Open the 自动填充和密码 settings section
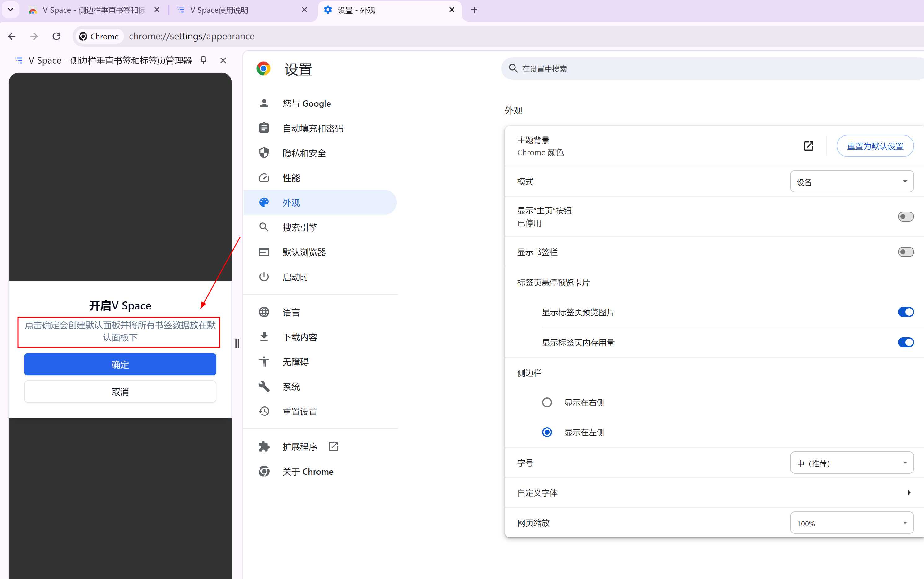924x579 pixels. (312, 128)
